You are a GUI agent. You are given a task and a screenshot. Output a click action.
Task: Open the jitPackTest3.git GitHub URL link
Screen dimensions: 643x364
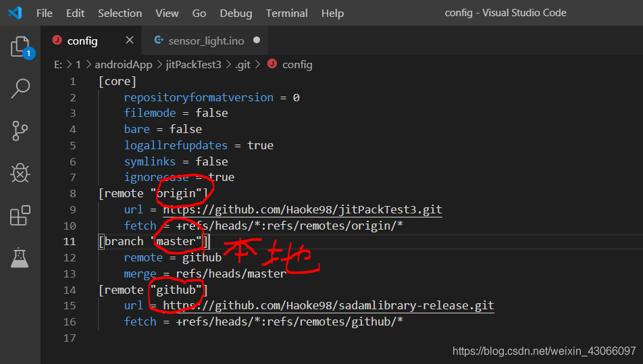303,209
